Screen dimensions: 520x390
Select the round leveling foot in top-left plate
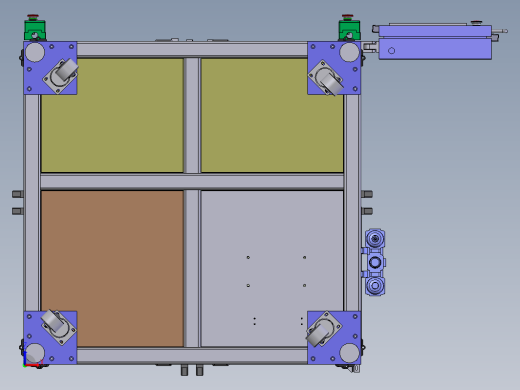[35, 52]
